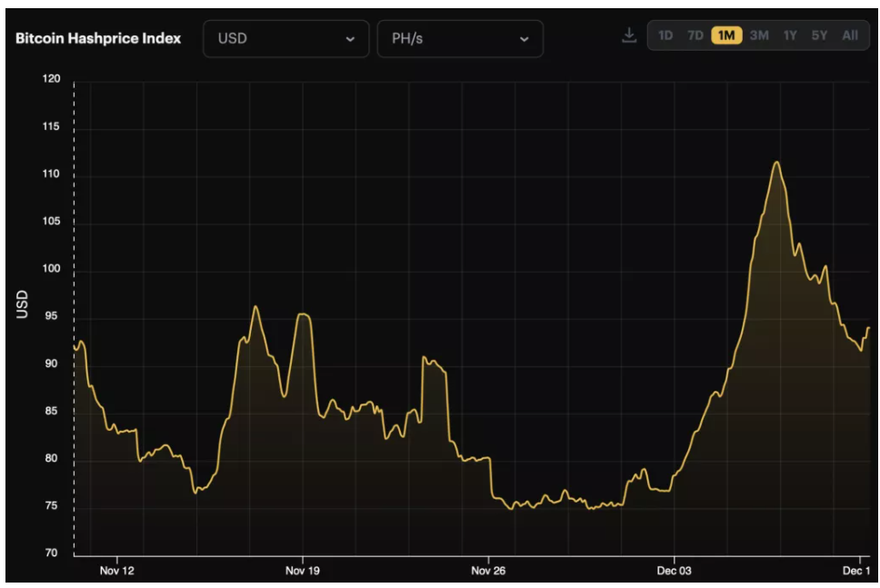
Task: Click the Dec 03 x-axis date label
Action: click(675, 571)
